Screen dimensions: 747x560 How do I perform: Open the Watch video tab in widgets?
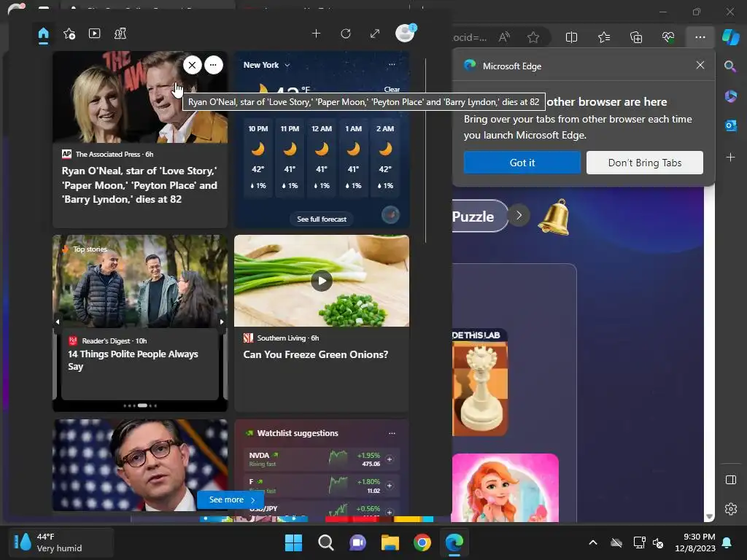click(94, 34)
